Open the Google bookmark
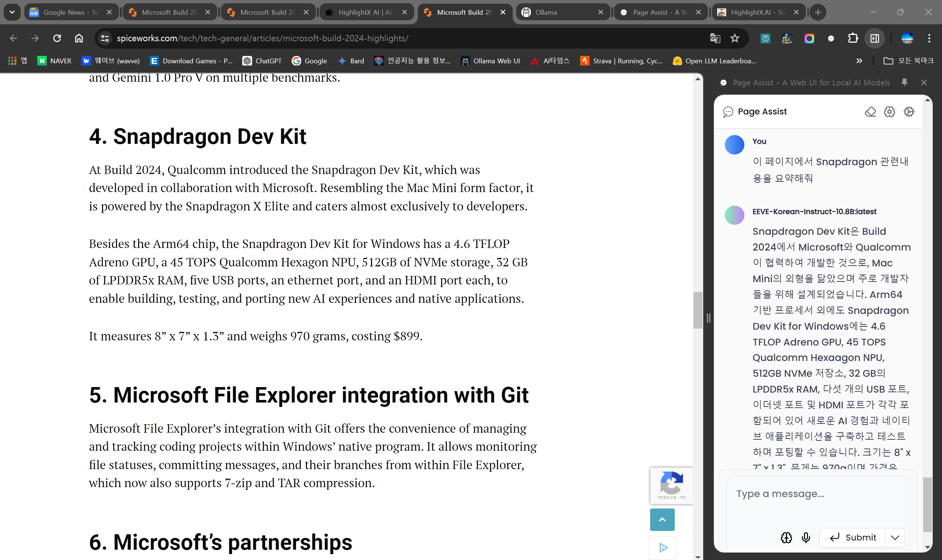942x560 pixels. coord(309,61)
